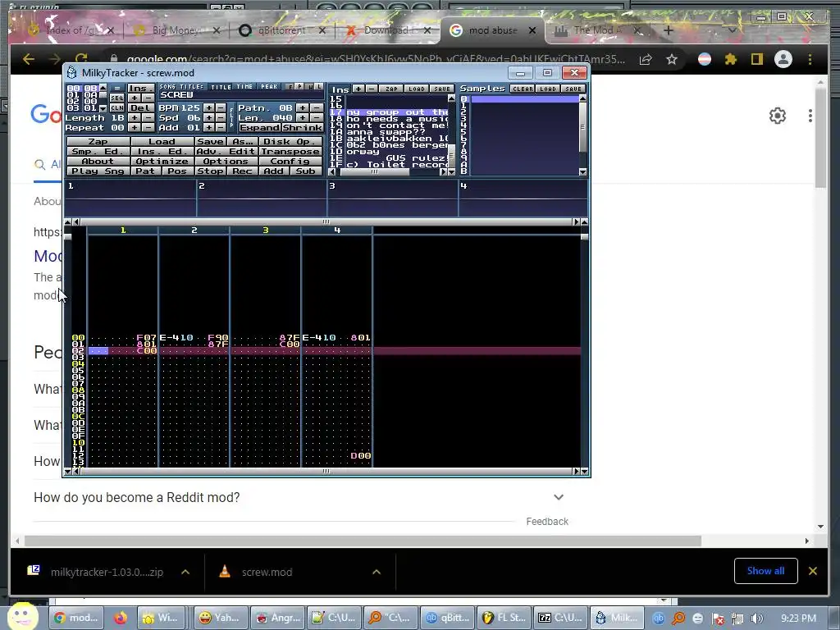Viewport: 840px width, 630px height.
Task: Click Chrome page horizontal scrollbar
Action: 363,541
